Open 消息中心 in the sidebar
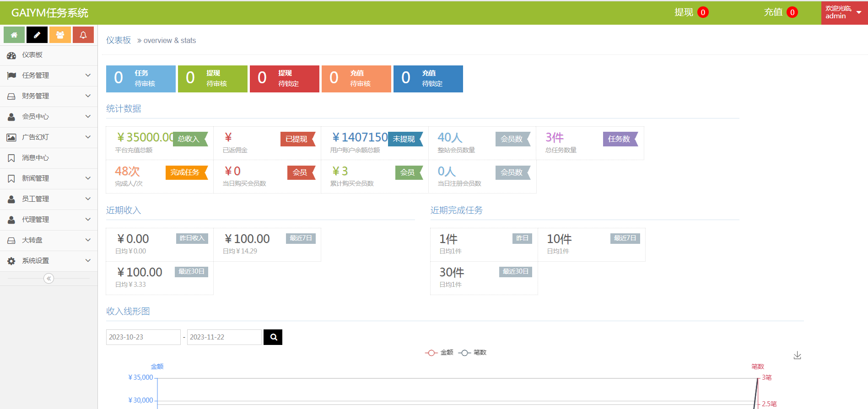 coord(35,158)
